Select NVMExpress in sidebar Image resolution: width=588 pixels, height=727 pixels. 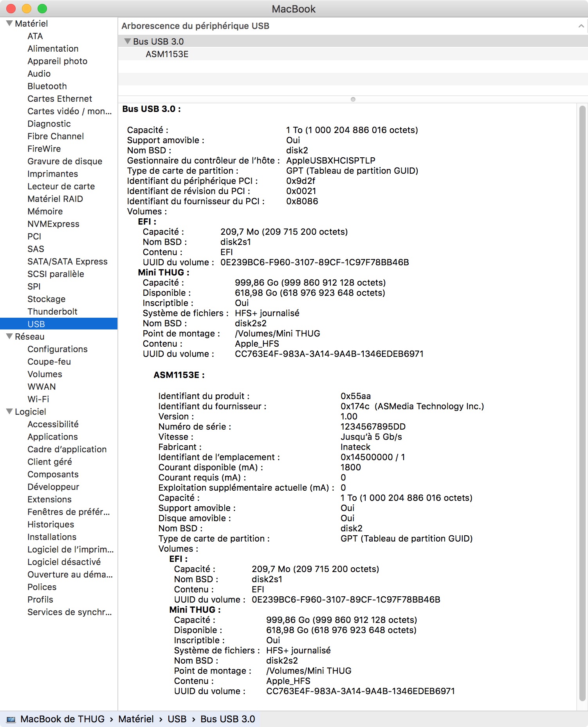53,224
